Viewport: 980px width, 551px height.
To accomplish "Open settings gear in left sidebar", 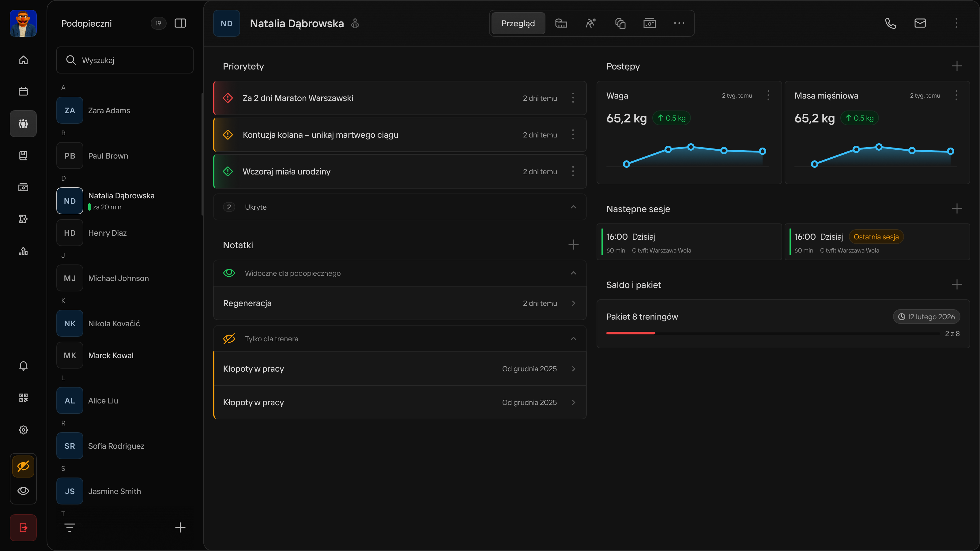I will pyautogui.click(x=23, y=430).
